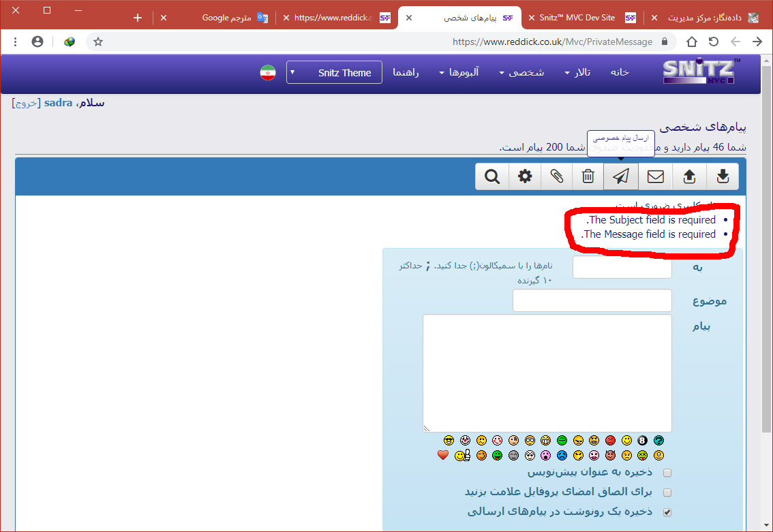
Task: Open the Snitz Theme dropdown
Action: click(x=334, y=73)
